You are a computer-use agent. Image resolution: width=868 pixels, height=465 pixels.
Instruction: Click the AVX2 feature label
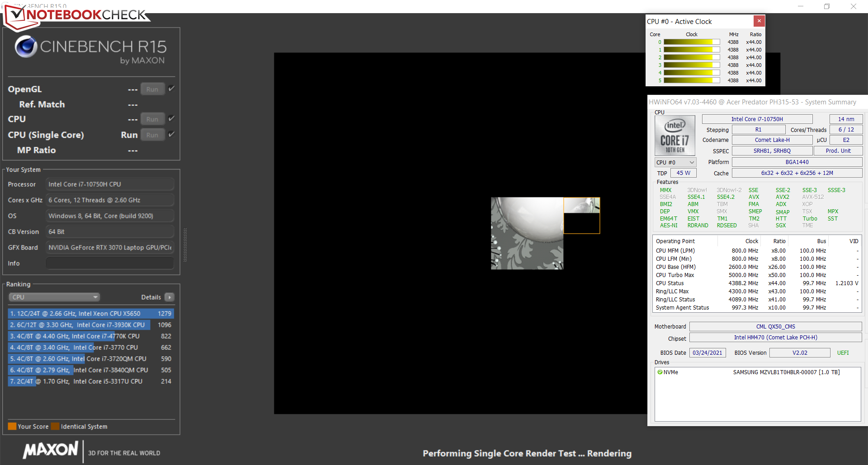[x=783, y=197]
